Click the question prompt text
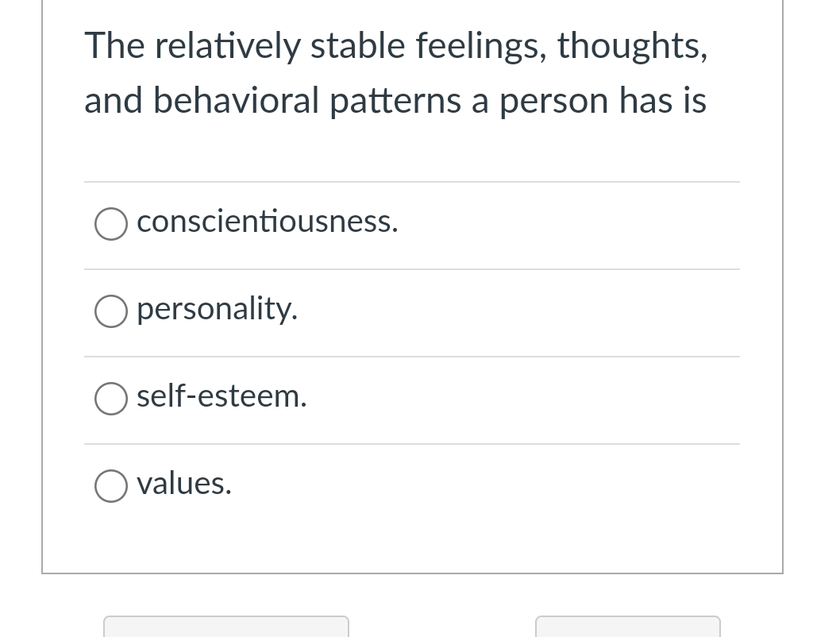The image size is (840, 637). tap(395, 73)
